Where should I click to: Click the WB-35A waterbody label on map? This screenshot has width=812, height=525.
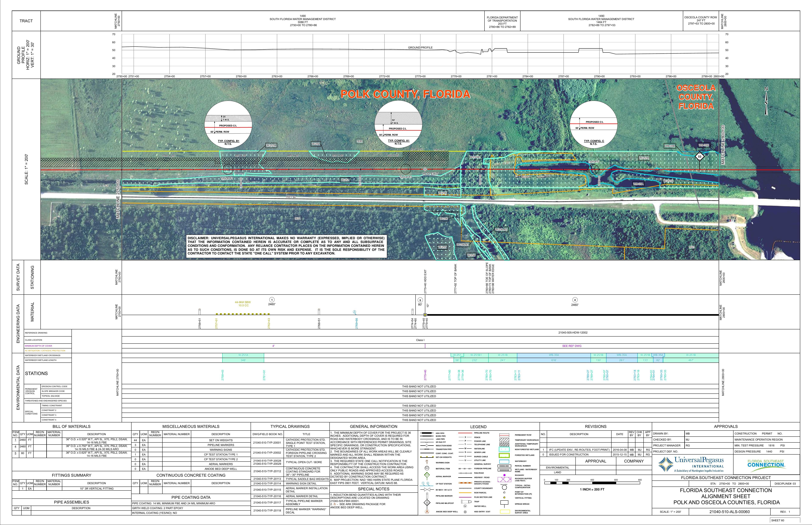(638, 184)
